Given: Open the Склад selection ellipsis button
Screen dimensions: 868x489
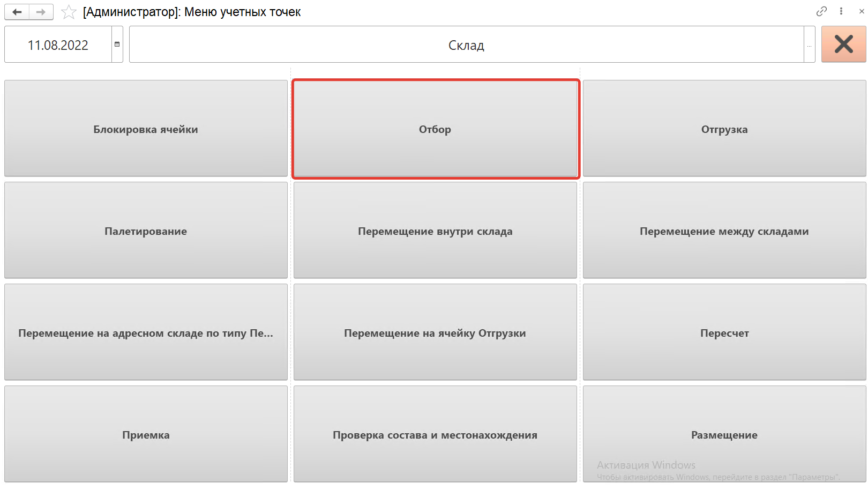Looking at the screenshot, I should [809, 45].
